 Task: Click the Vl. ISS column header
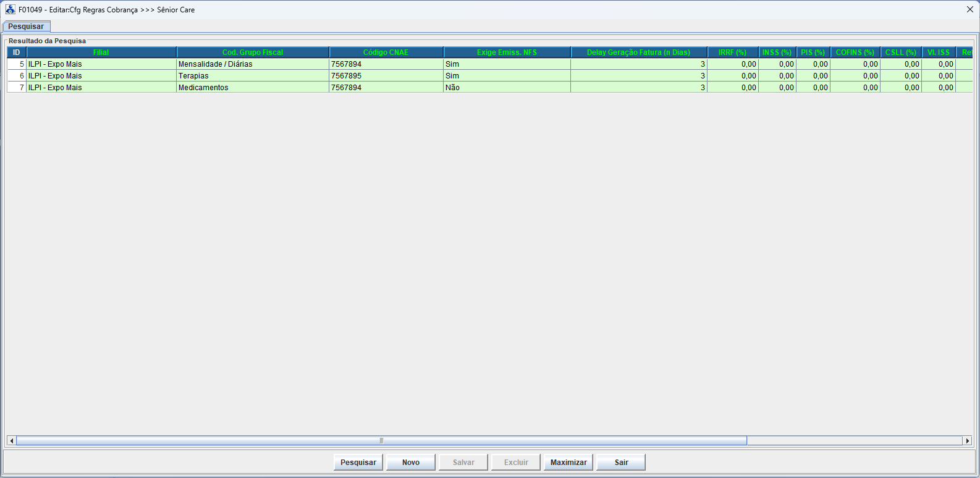(x=939, y=52)
